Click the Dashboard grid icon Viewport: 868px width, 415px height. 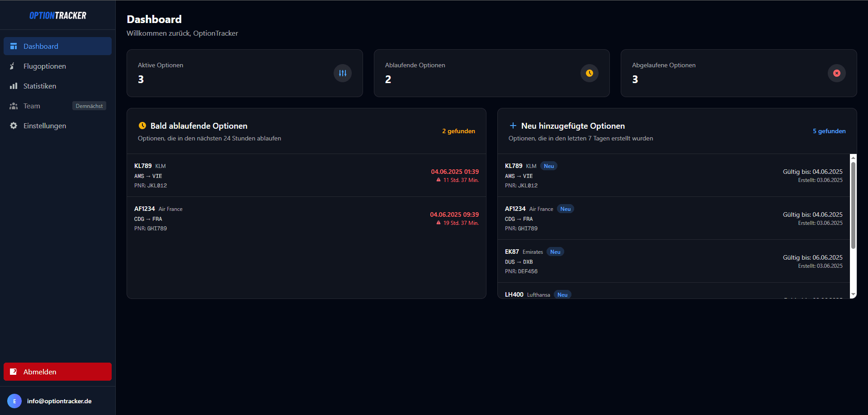[x=14, y=46]
